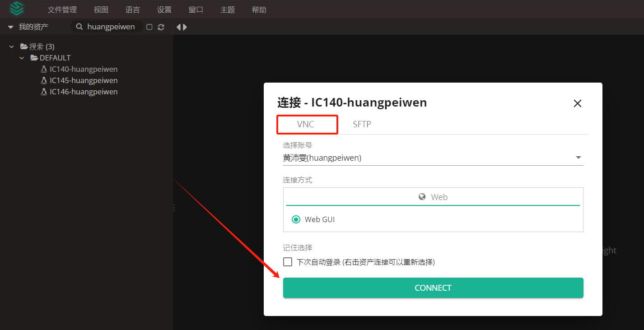Click the asset search magnifier icon
Screen dimensions: 644x330
pyautogui.click(x=79, y=27)
